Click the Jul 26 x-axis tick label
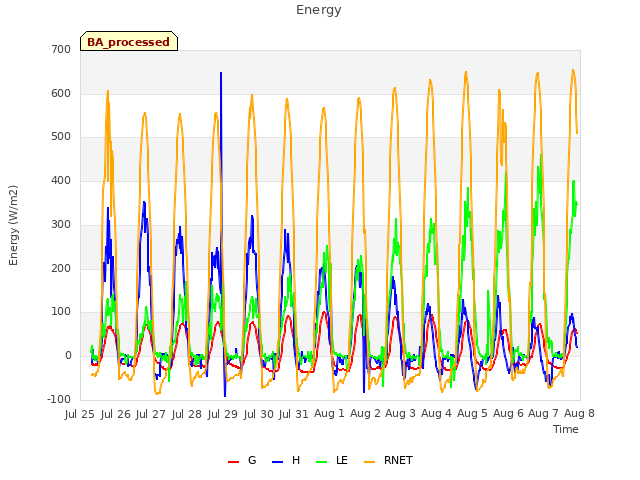The height and width of the screenshot is (480, 640). [116, 414]
